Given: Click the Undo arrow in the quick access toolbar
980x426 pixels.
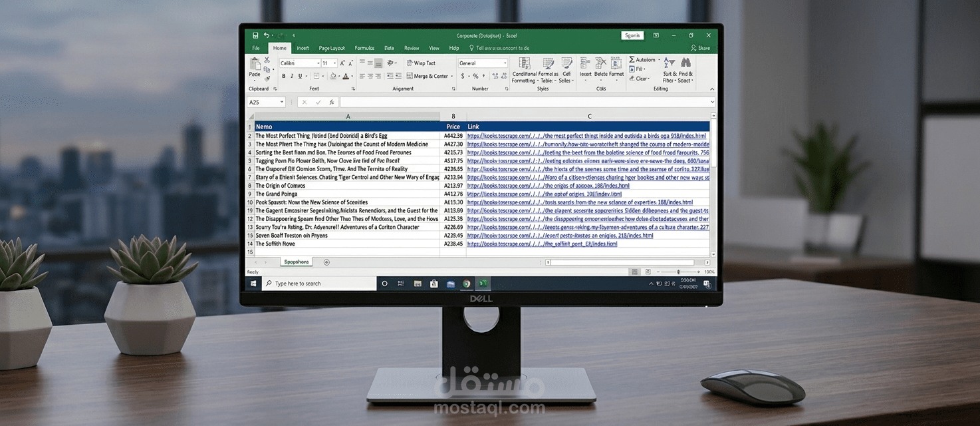Looking at the screenshot, I should (x=266, y=35).
